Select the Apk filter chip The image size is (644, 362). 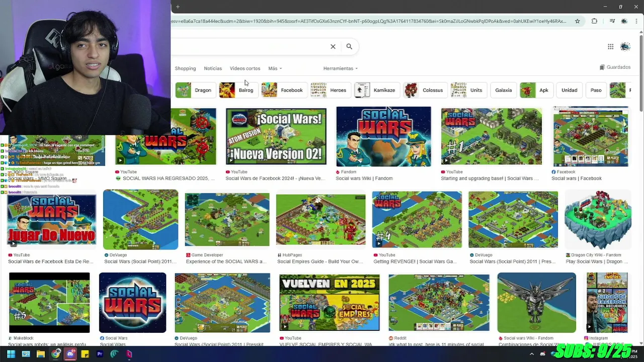point(536,90)
